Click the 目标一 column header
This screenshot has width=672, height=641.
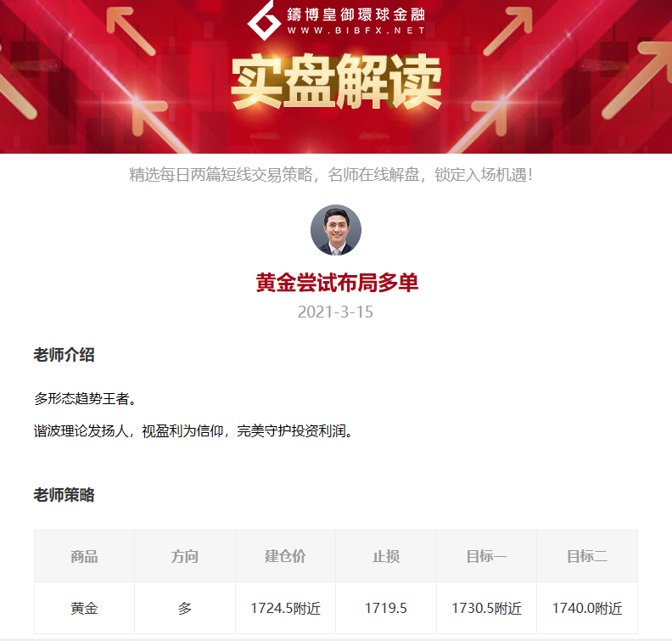[486, 556]
